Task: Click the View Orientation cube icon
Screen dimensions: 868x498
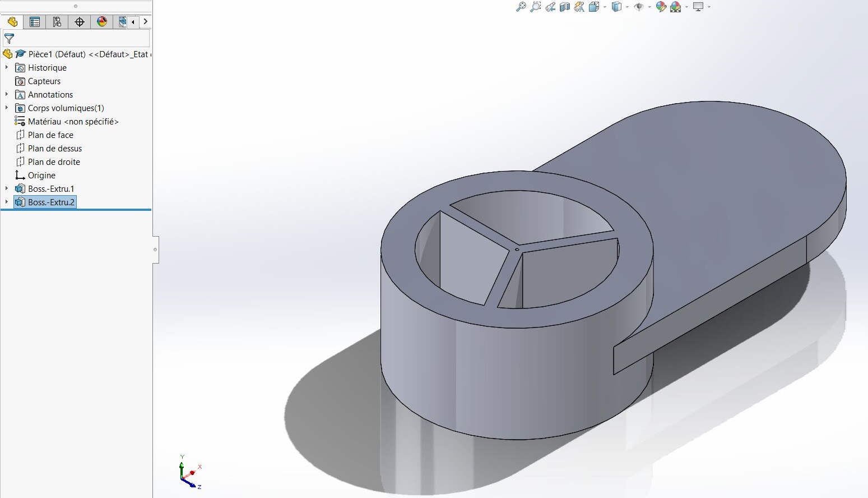Action: [594, 7]
